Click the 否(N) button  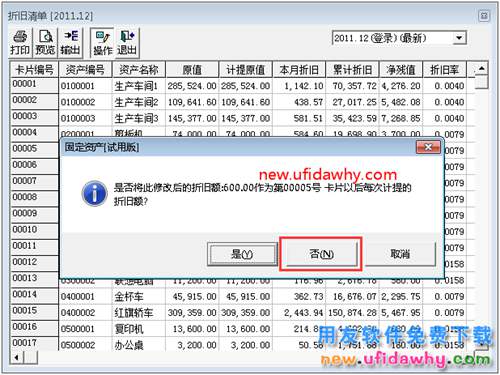pos(321,254)
